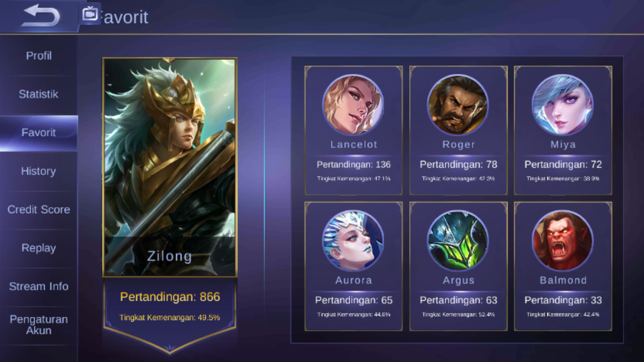
Task: Open the Replay section
Action: point(39,248)
